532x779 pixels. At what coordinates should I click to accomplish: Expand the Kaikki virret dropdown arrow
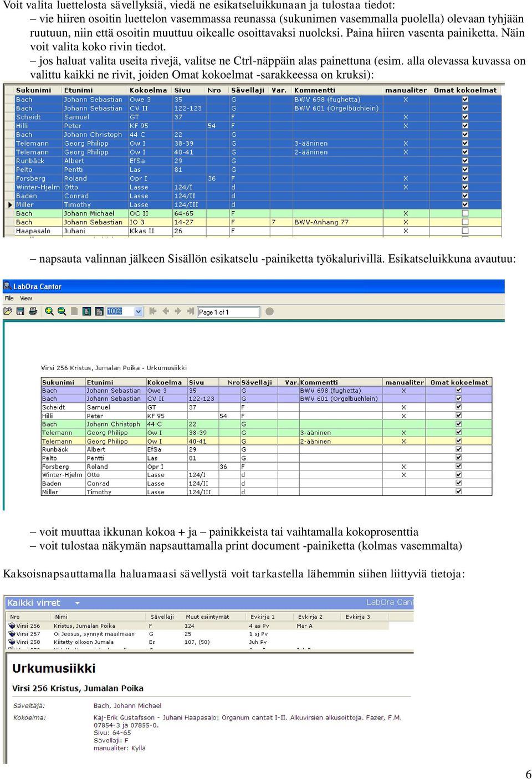pyautogui.click(x=77, y=603)
